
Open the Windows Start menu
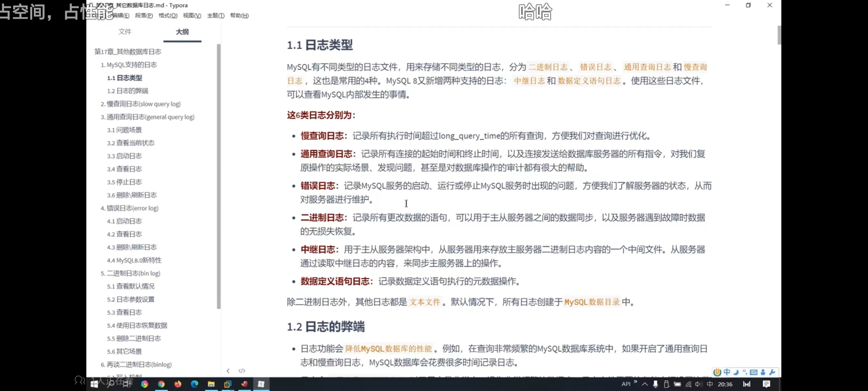click(x=94, y=384)
